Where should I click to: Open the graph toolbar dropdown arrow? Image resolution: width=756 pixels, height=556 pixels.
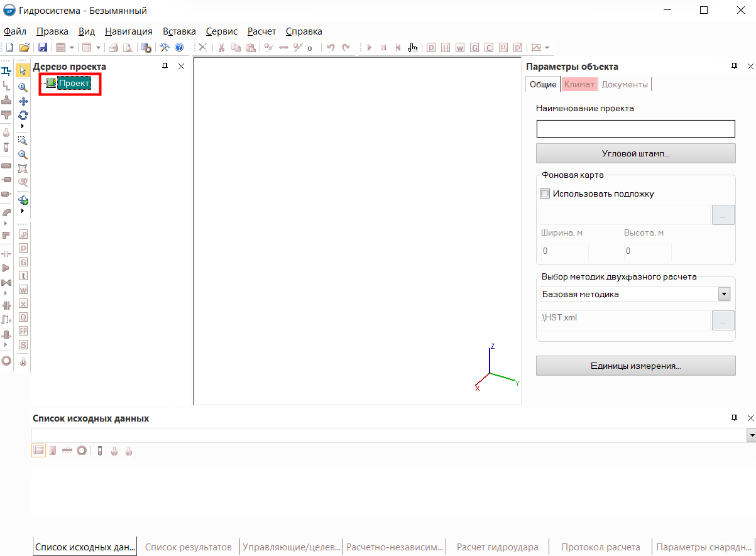click(547, 48)
